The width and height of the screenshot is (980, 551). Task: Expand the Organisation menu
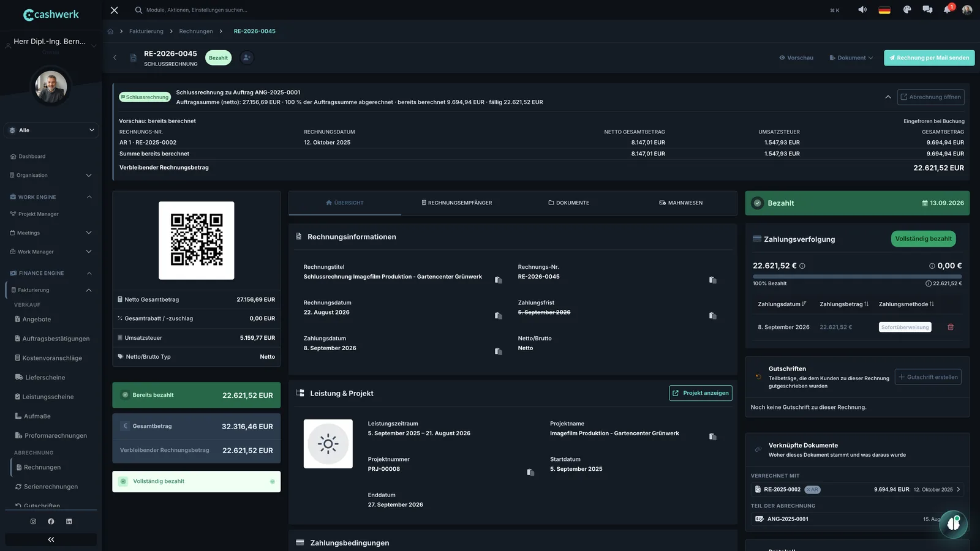51,175
